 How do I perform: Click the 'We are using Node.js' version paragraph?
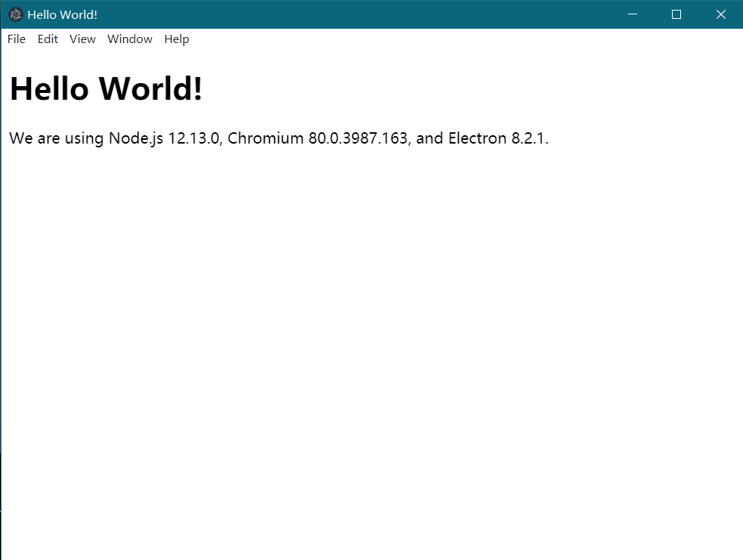pos(279,138)
